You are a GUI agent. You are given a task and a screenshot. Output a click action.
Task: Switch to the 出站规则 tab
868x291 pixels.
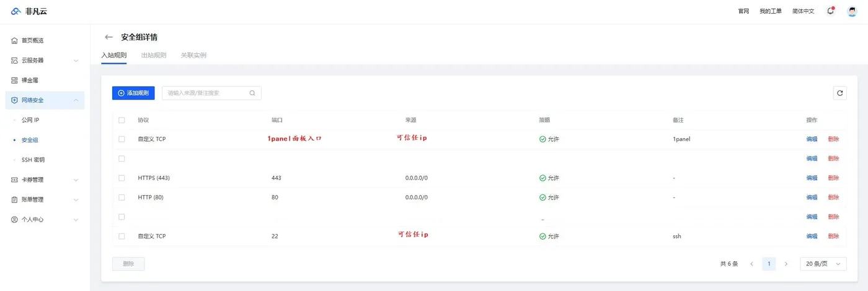coord(154,55)
